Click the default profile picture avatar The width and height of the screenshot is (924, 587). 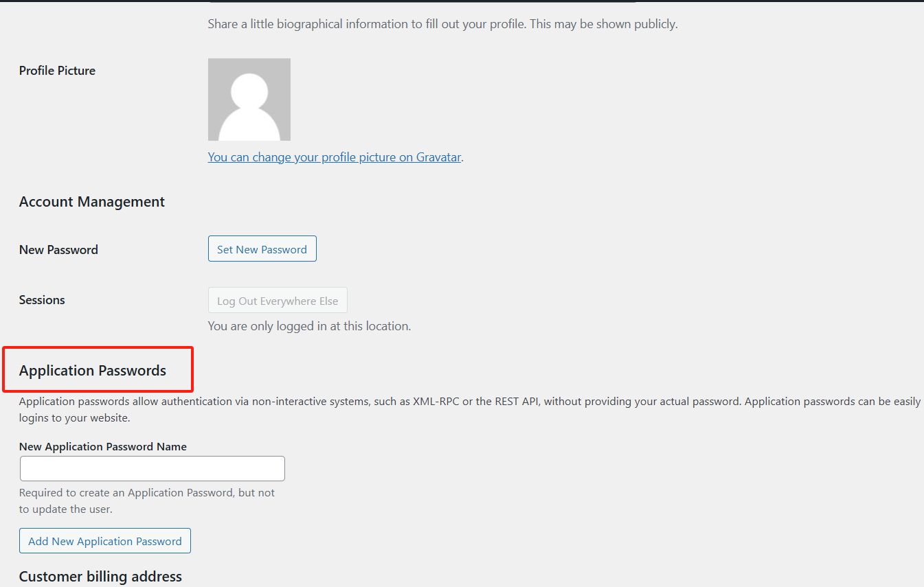[249, 100]
